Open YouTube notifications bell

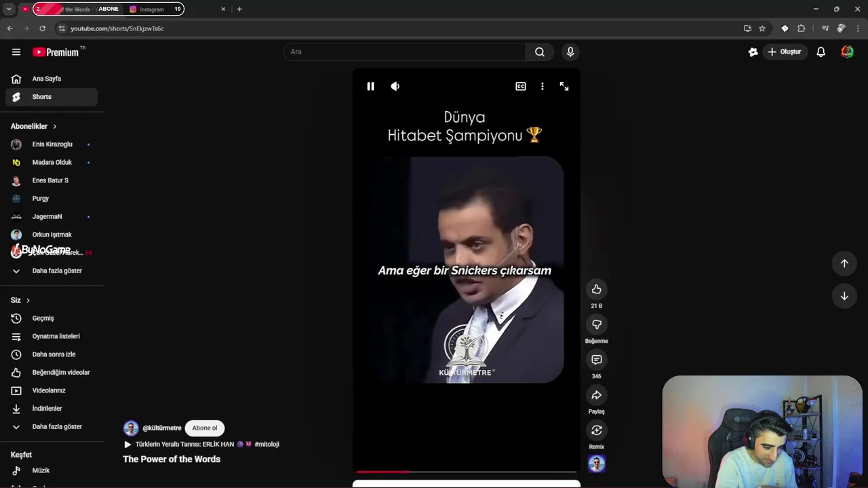[x=821, y=52]
